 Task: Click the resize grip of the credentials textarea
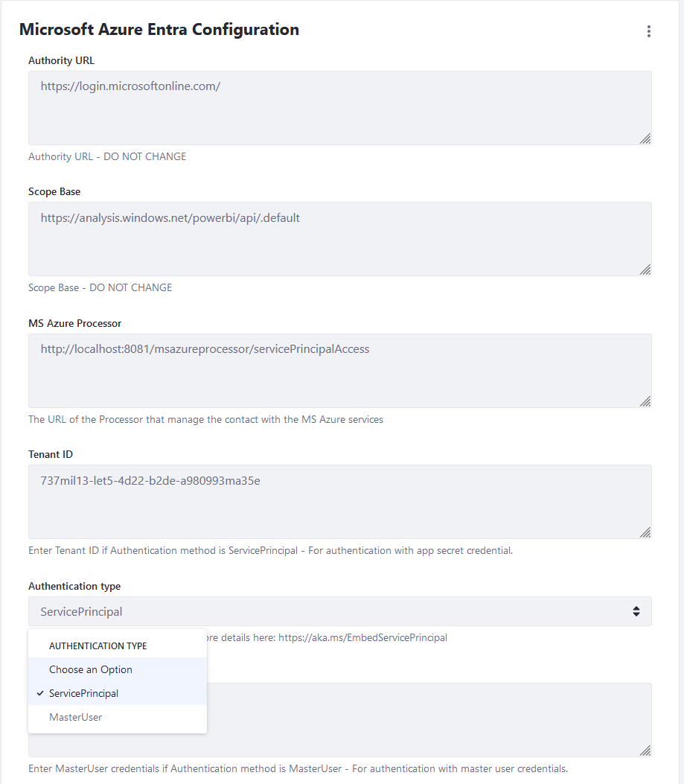pyautogui.click(x=645, y=751)
